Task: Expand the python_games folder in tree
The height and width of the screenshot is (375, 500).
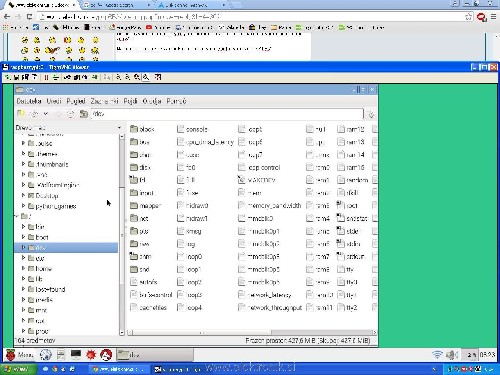Action: click(23, 206)
